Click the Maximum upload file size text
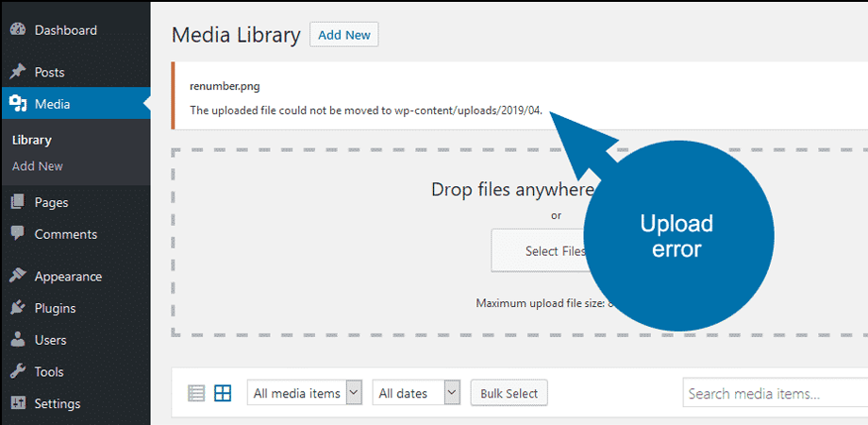 click(x=545, y=303)
